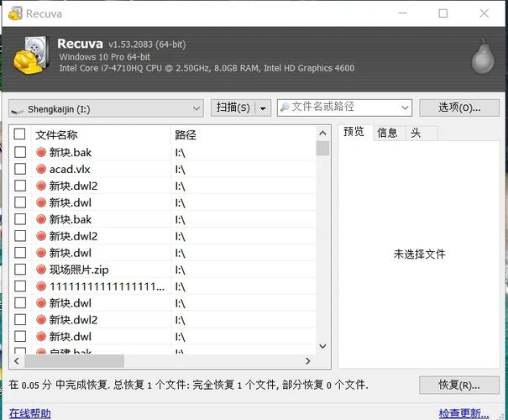Select the 现场照片.zip file row

tap(163, 270)
